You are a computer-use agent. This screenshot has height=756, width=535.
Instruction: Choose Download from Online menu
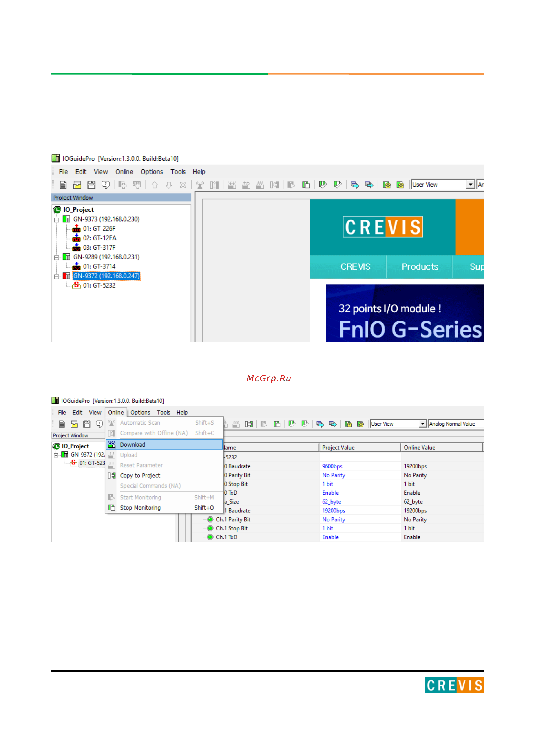164,445
